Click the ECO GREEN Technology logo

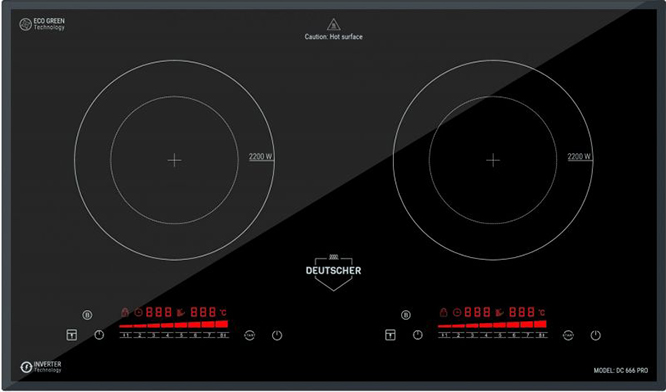click(42, 24)
